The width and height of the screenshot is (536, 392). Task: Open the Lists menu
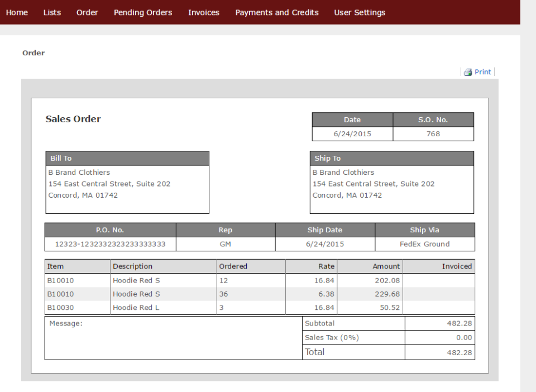(x=52, y=12)
